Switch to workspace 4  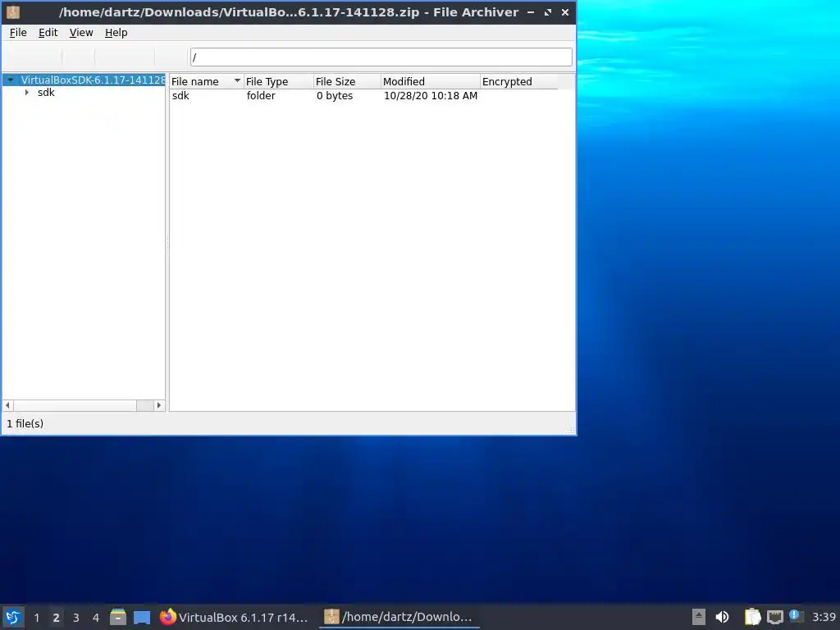(96, 618)
